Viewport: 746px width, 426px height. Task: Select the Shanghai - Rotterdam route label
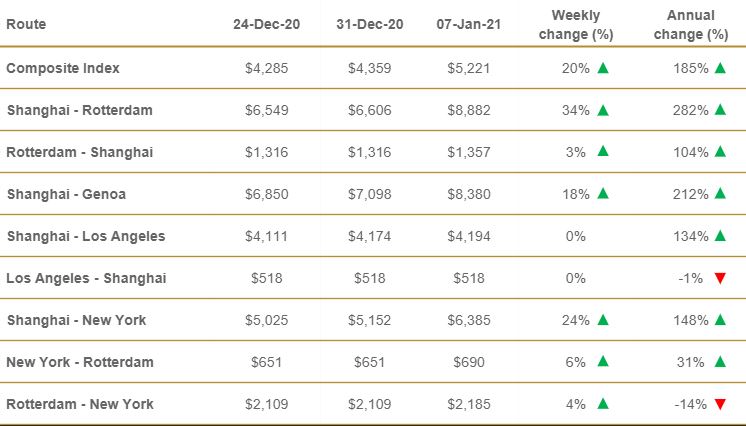[79, 110]
